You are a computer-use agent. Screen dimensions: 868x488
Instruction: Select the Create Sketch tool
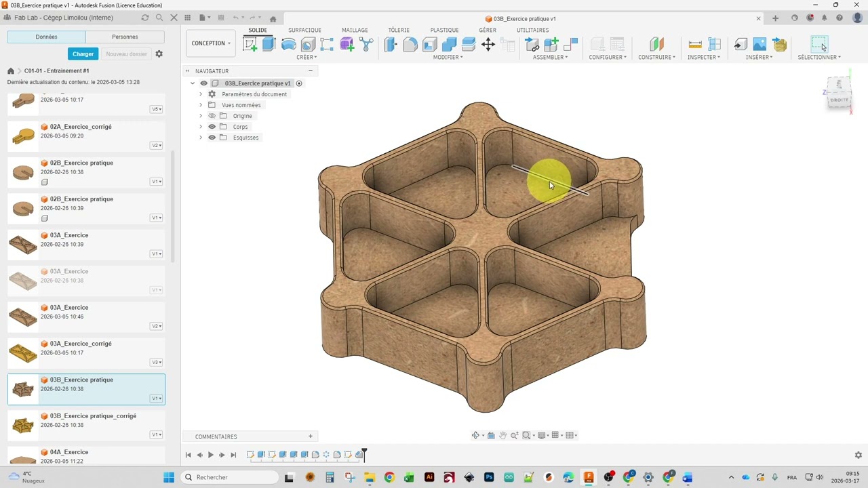coord(250,45)
